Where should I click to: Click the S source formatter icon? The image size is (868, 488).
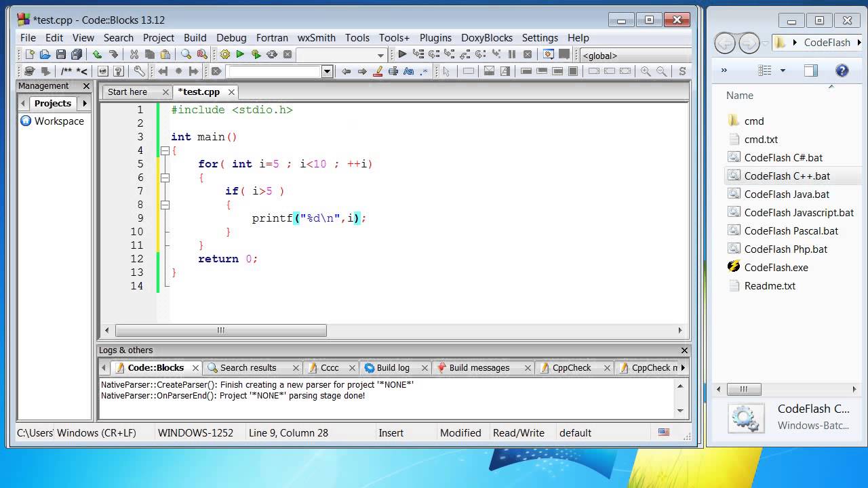pyautogui.click(x=682, y=71)
